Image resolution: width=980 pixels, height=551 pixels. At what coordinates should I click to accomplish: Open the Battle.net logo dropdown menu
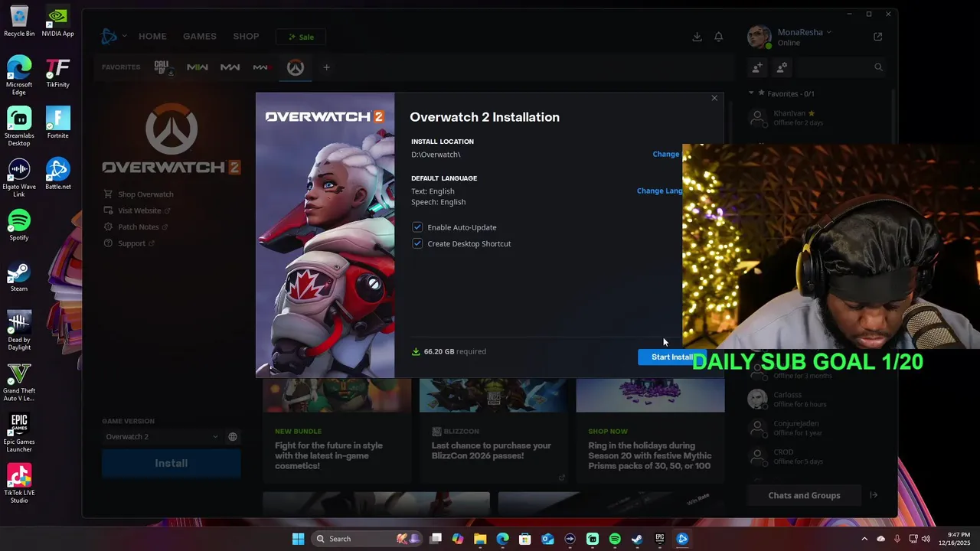113,36
